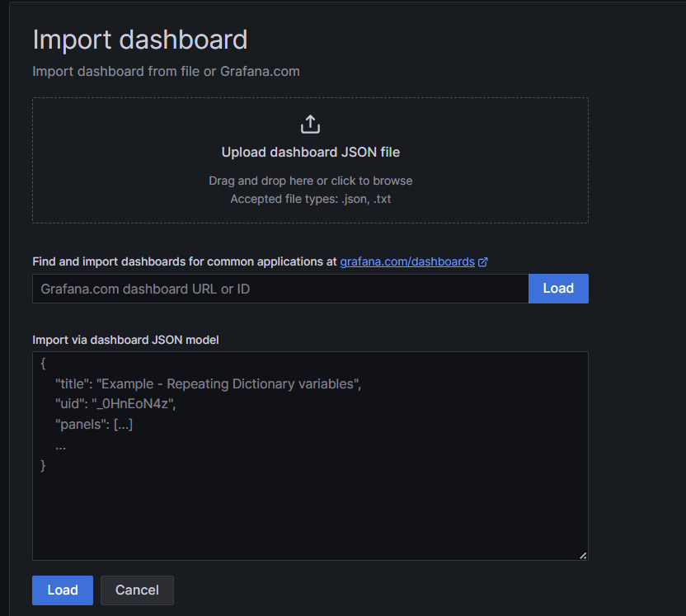Click the closing brace in the JSON placeholder
686x616 pixels.
point(43,465)
